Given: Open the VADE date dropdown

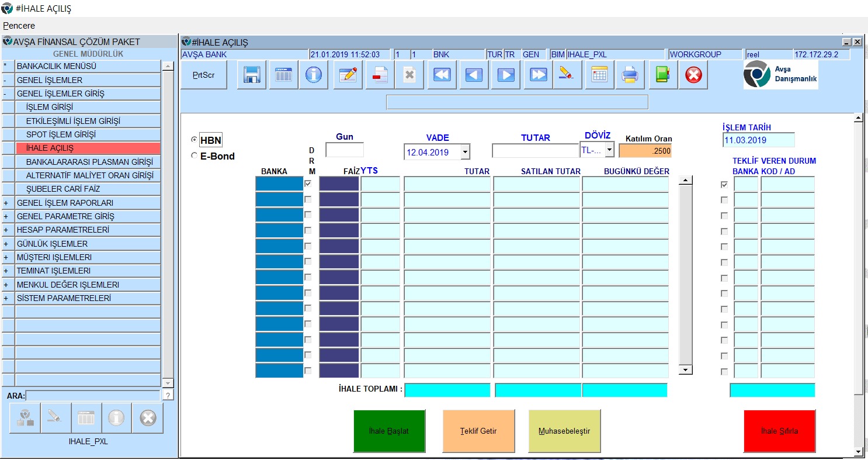Looking at the screenshot, I should point(465,152).
